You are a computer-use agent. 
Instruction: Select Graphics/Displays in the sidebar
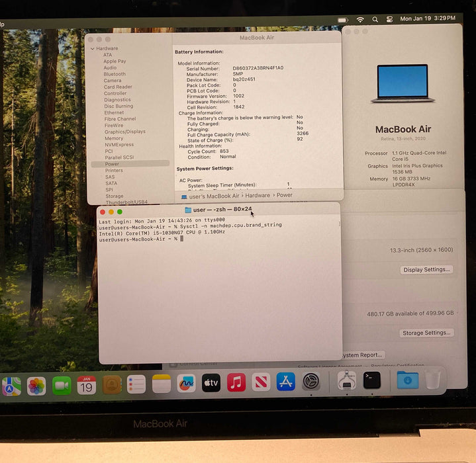[x=124, y=132]
